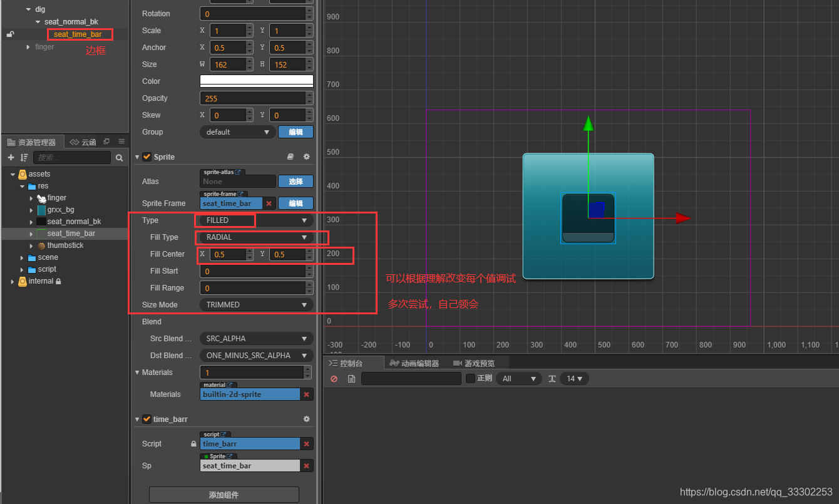This screenshot has height=504, width=839.
Task: Open the Sprite component help book icon
Action: 290,157
